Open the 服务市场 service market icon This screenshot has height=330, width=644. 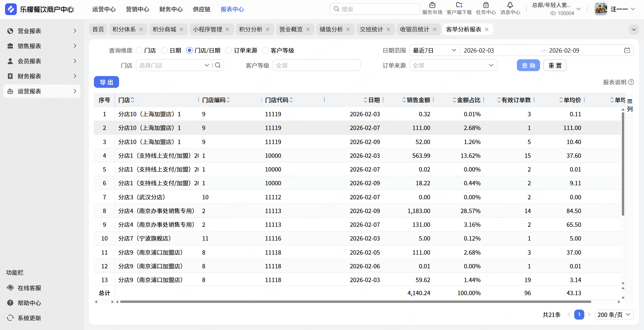click(432, 5)
